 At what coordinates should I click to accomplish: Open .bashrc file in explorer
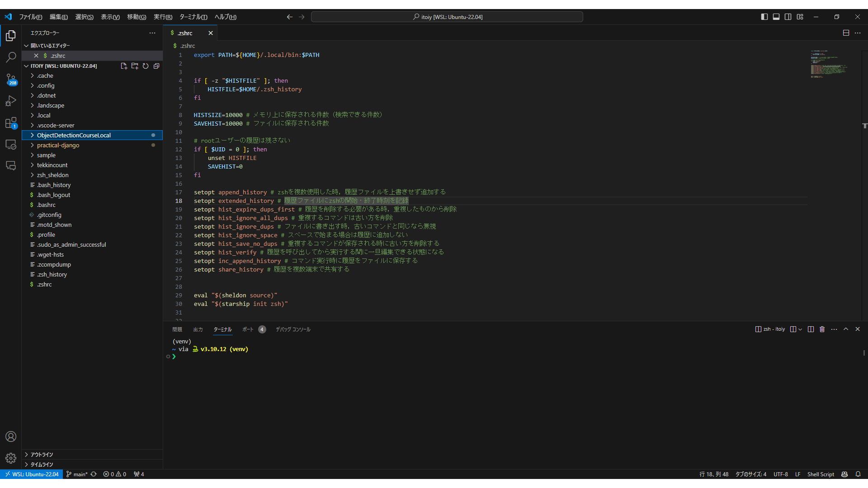[92, 205]
